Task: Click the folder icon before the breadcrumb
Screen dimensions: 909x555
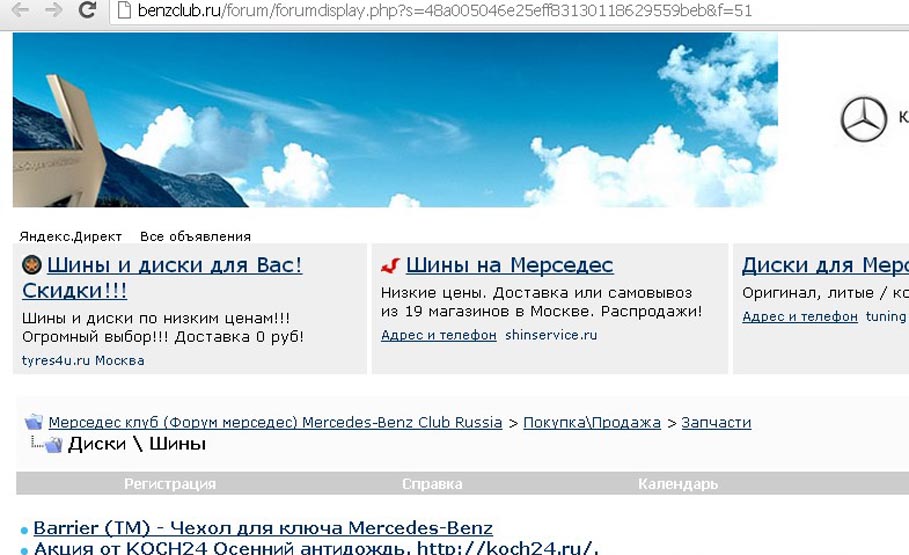Action: 34,422
